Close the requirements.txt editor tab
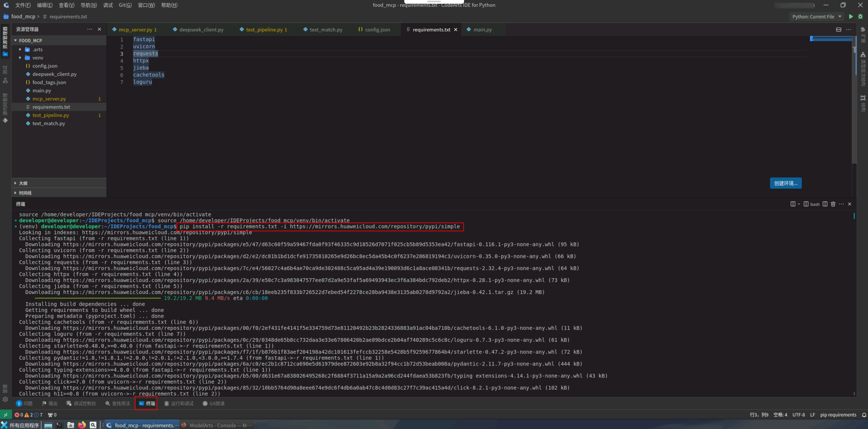868x429 pixels. pos(456,30)
